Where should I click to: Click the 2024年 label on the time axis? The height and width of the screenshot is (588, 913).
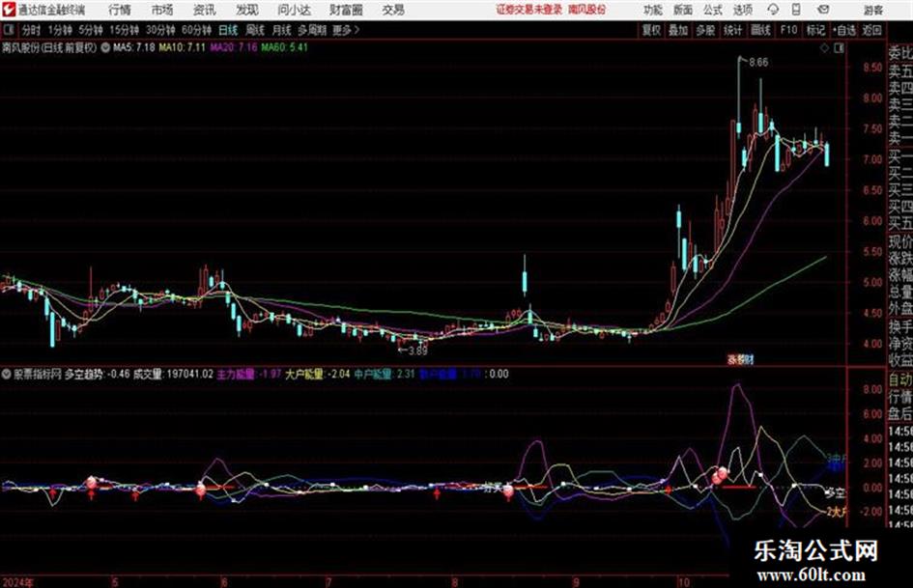click(x=18, y=581)
